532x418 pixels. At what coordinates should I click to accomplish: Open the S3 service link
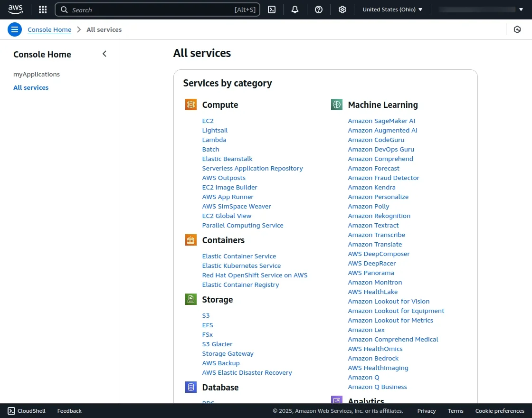pyautogui.click(x=206, y=315)
